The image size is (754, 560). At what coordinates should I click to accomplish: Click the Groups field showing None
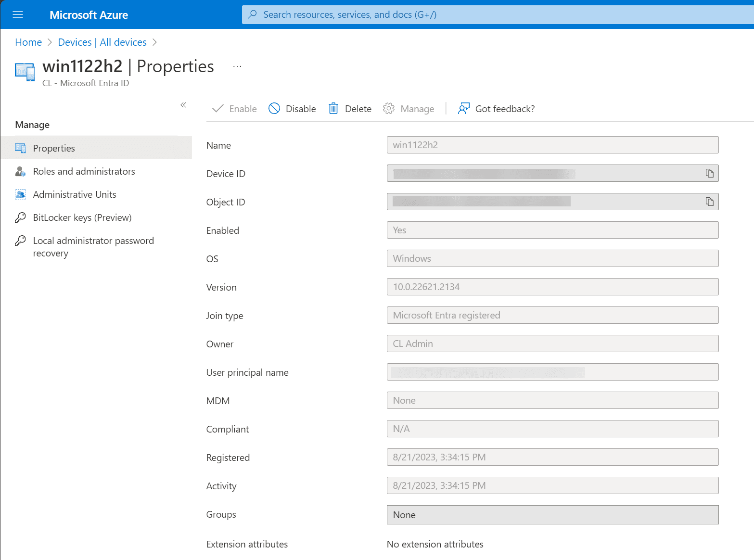tap(552, 515)
